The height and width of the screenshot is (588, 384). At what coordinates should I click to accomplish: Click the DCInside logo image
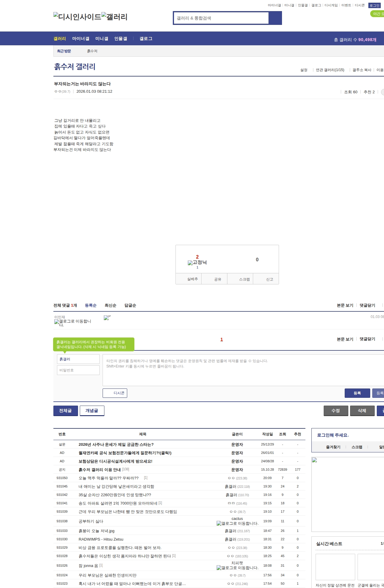(x=77, y=17)
